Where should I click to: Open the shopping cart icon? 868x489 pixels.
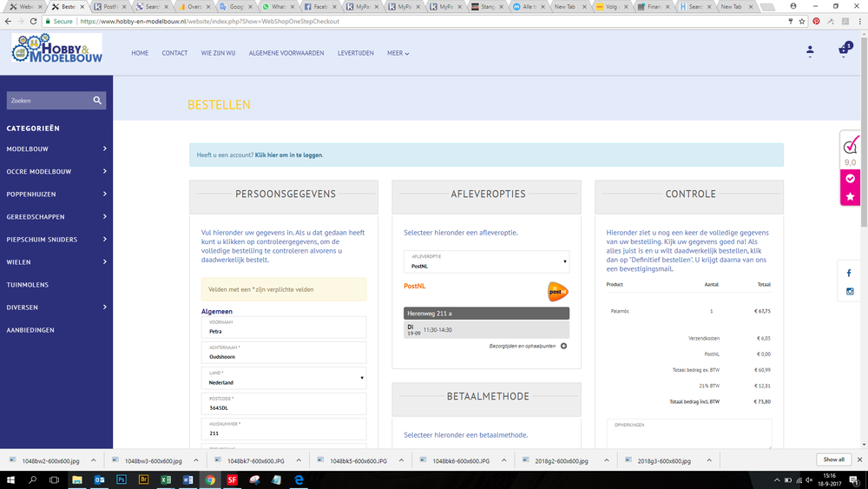845,50
